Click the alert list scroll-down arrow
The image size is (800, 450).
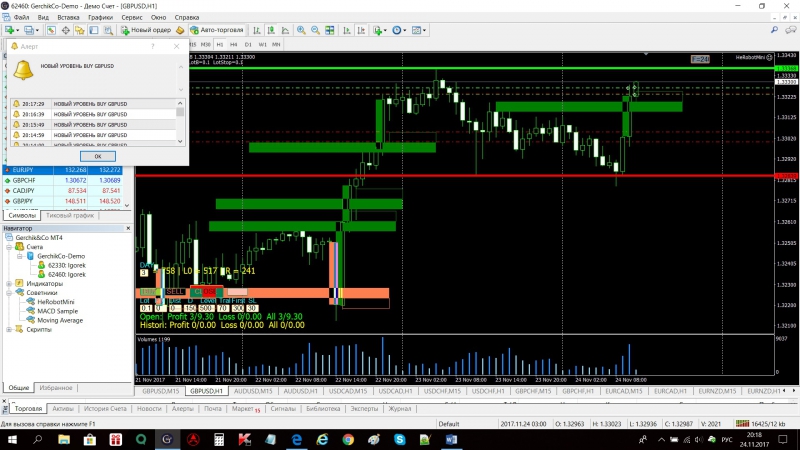[180, 141]
